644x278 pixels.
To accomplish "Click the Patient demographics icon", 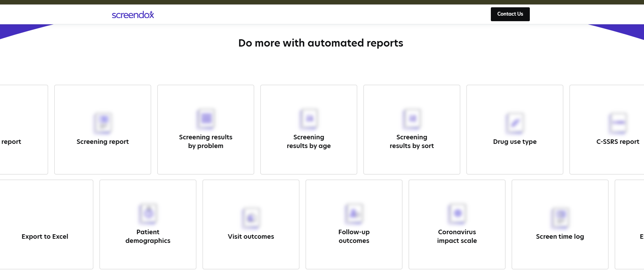I will coord(148,214).
